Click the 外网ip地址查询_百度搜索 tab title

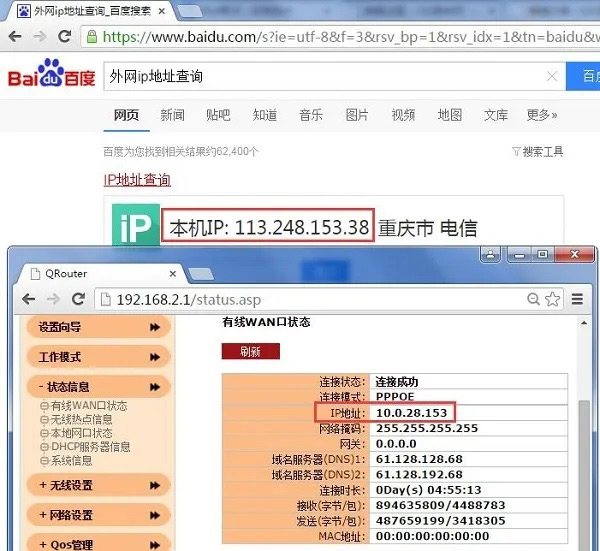(x=93, y=11)
